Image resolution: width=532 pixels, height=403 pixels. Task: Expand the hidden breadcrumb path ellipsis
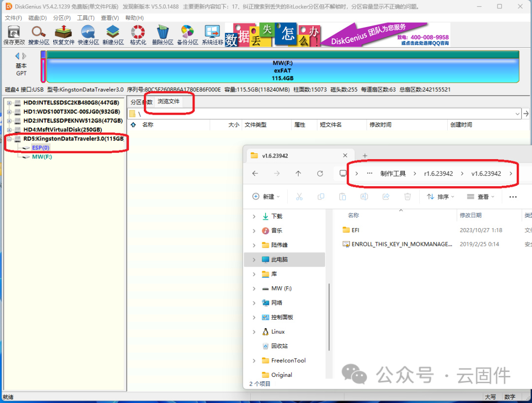[x=369, y=173]
